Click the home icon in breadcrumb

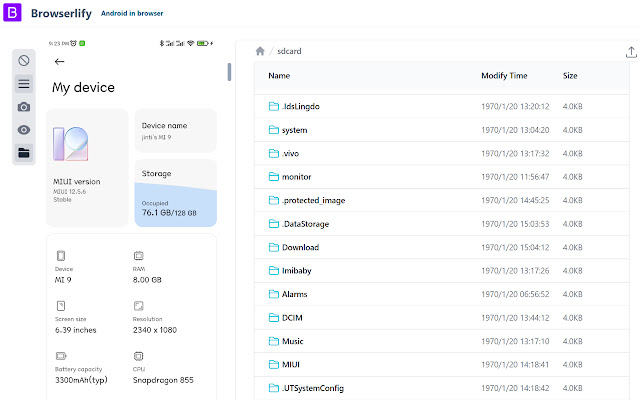pos(260,51)
